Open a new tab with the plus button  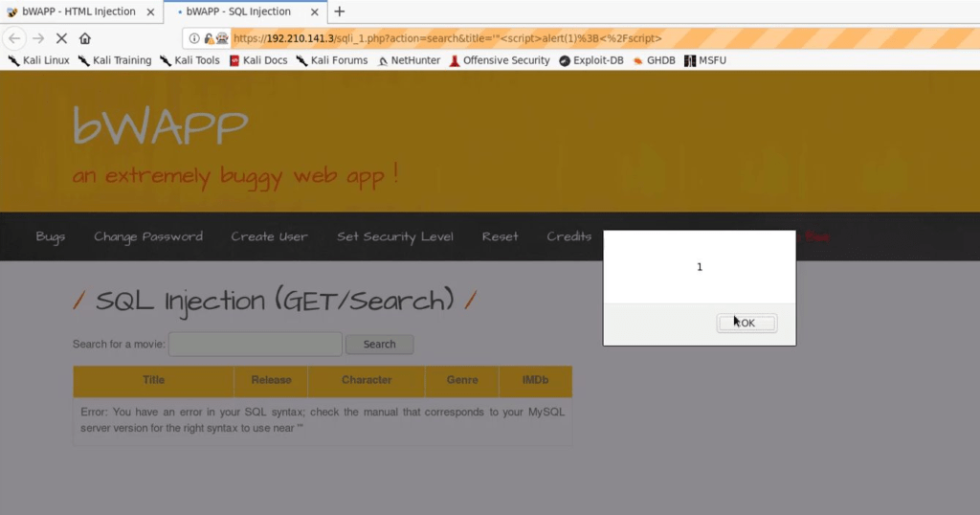(x=339, y=11)
